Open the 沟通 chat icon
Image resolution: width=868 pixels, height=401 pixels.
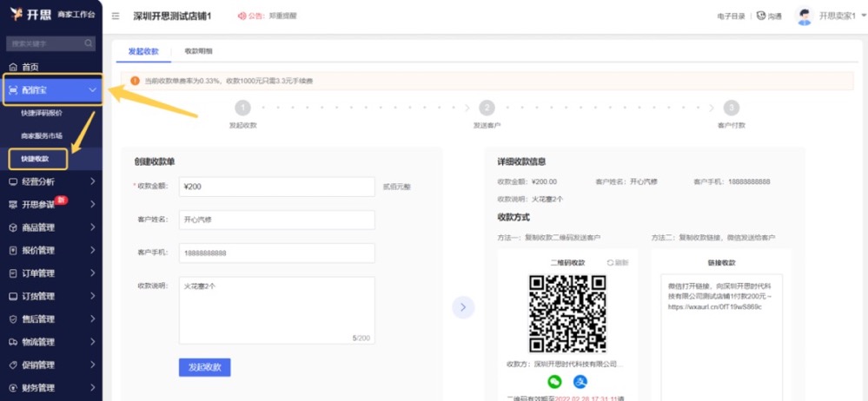761,16
